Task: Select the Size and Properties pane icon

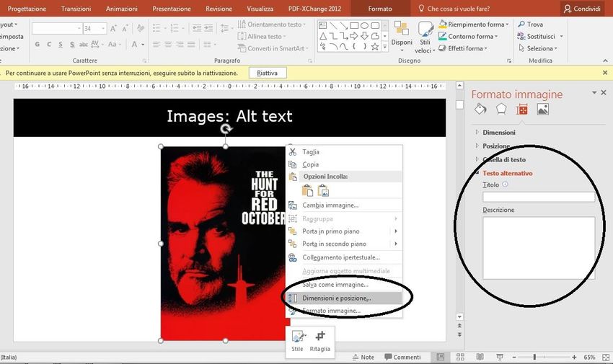Action: 522,110
